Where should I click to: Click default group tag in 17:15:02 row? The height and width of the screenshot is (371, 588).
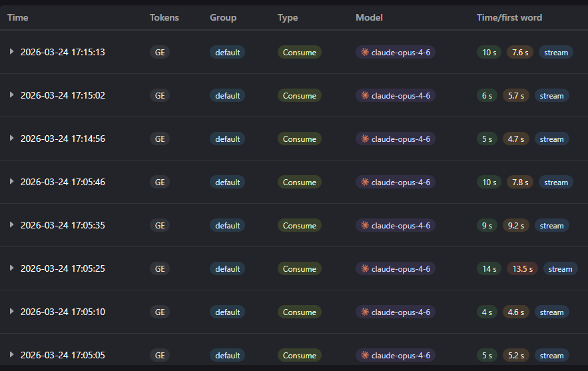coord(227,95)
